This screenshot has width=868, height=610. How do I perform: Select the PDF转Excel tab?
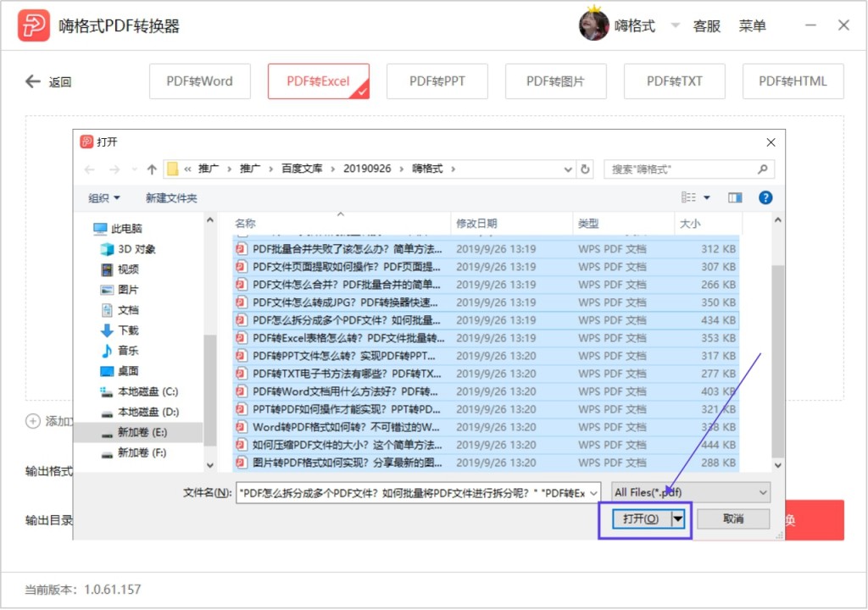319,81
